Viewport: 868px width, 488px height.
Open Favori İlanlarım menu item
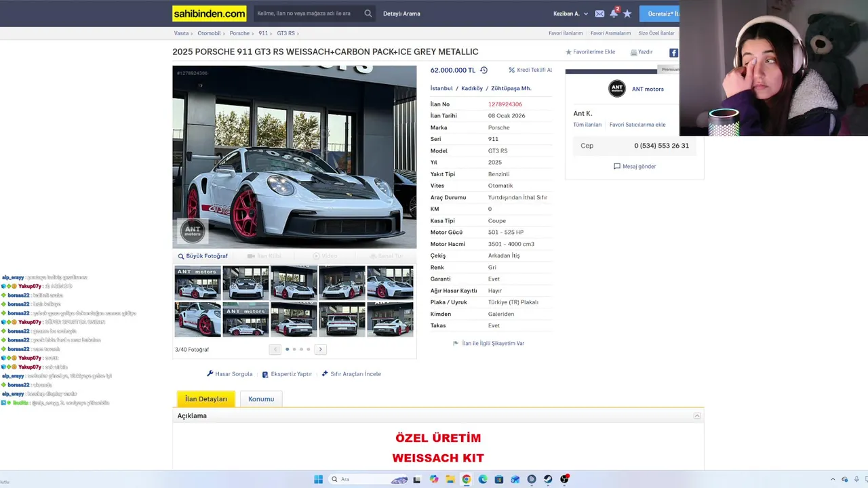point(566,33)
